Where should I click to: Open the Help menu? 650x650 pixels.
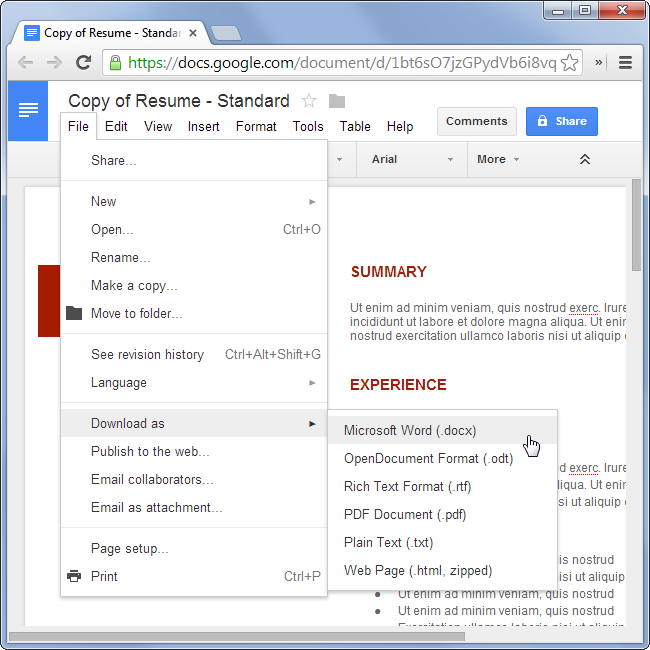pos(400,126)
